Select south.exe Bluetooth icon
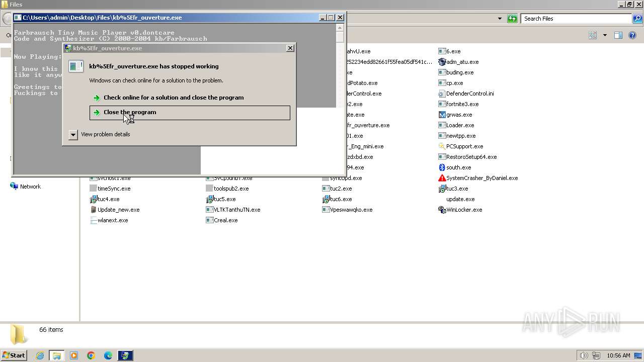This screenshot has height=362, width=644. 442,167
